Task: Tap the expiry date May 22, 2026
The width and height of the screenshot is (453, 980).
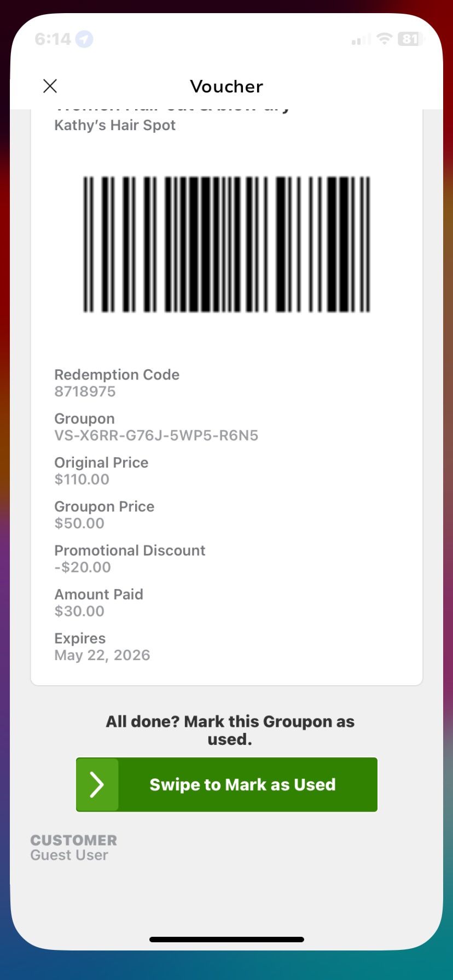Action: tap(102, 655)
